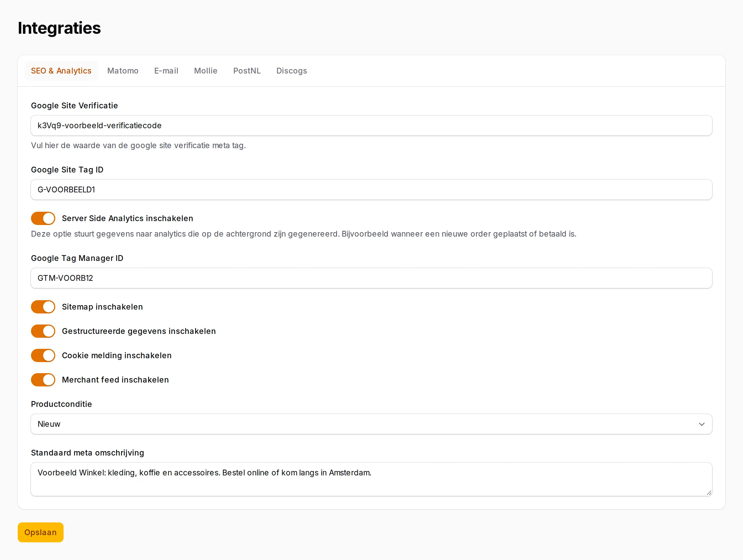This screenshot has width=743, height=560.
Task: Click the textarea resize handle corner
Action: coord(708,493)
